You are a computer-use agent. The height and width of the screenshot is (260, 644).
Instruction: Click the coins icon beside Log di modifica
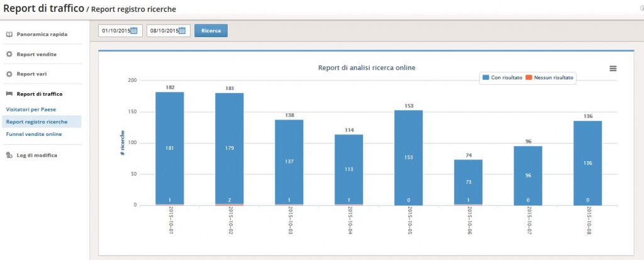click(x=9, y=155)
